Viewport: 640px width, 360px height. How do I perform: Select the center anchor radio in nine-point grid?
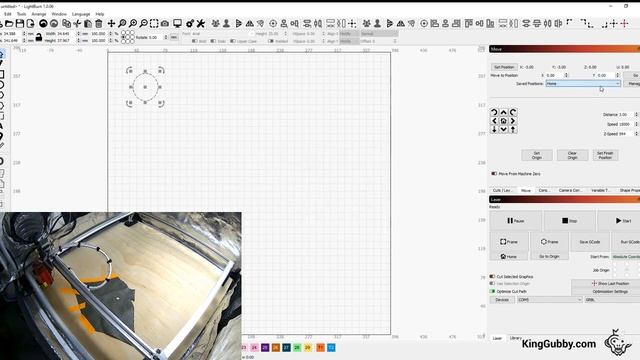pyautogui.click(x=128, y=37)
